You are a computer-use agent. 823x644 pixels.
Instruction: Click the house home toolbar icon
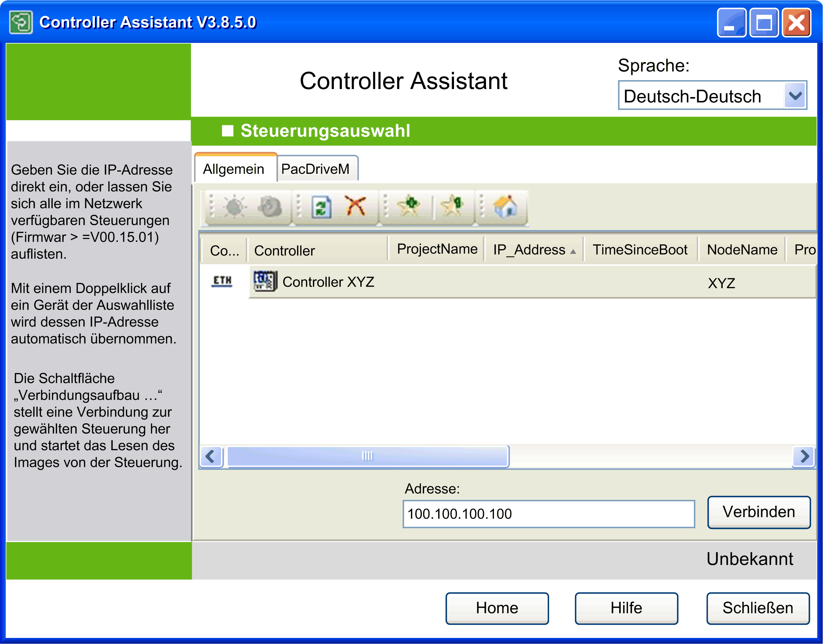click(506, 206)
